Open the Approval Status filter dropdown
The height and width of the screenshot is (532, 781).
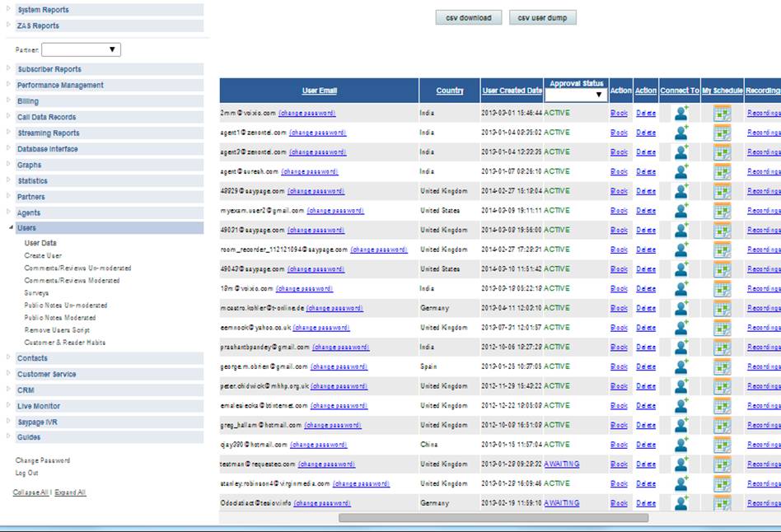click(575, 95)
